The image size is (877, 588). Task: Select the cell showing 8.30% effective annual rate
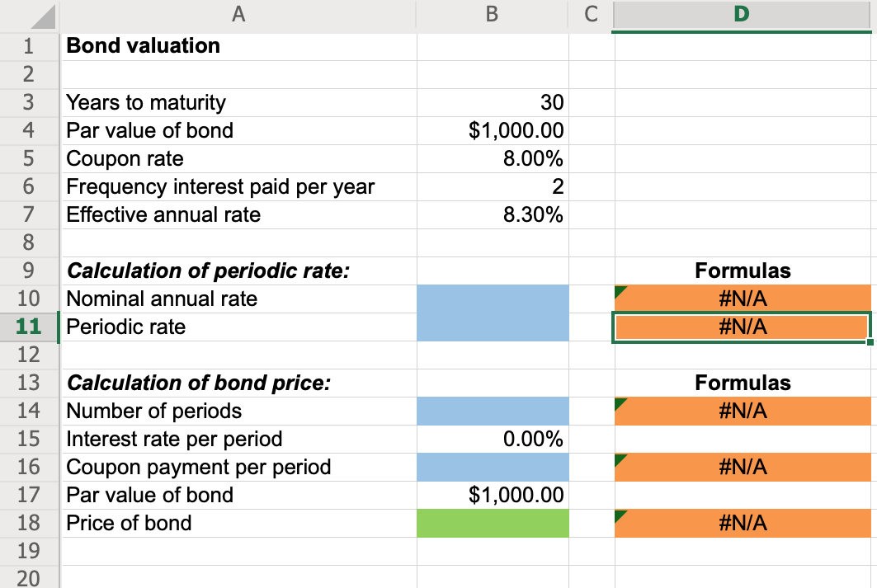tap(492, 214)
